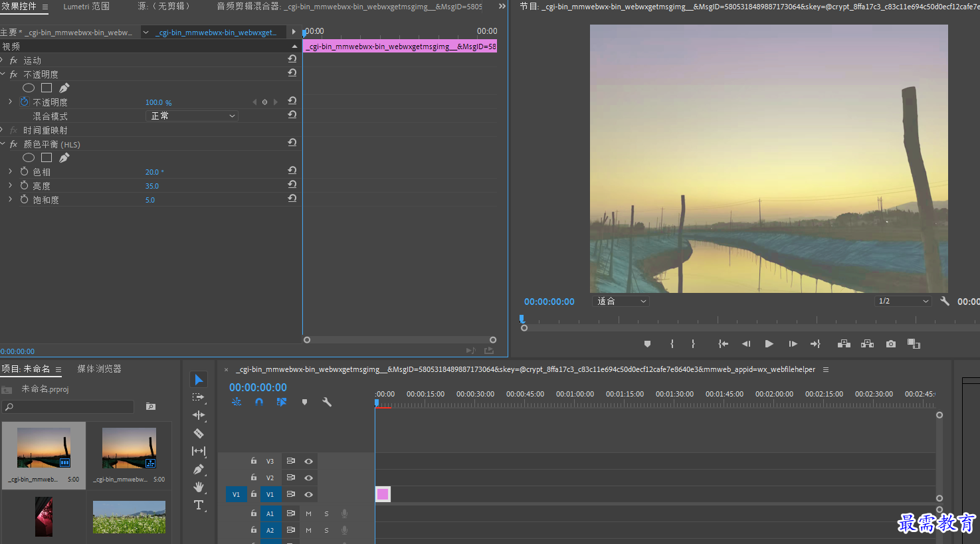Image resolution: width=980 pixels, height=544 pixels.
Task: Expand Lightness property row
Action: pos(10,185)
